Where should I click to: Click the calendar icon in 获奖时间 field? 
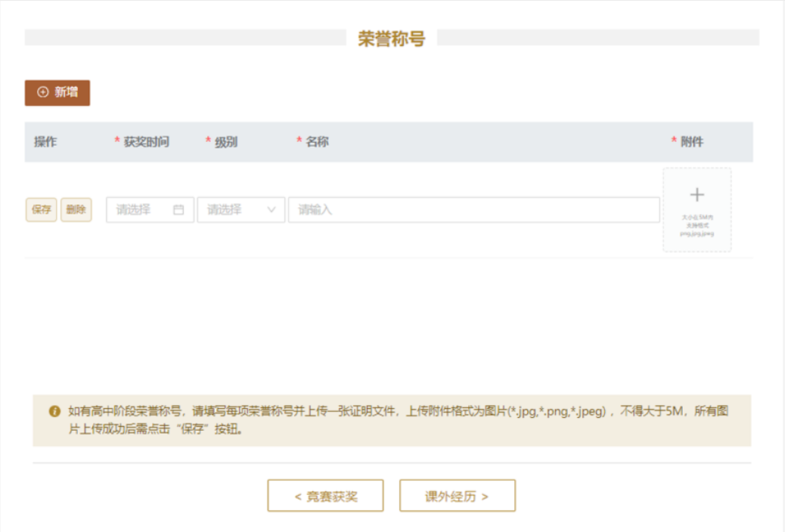coord(178,210)
